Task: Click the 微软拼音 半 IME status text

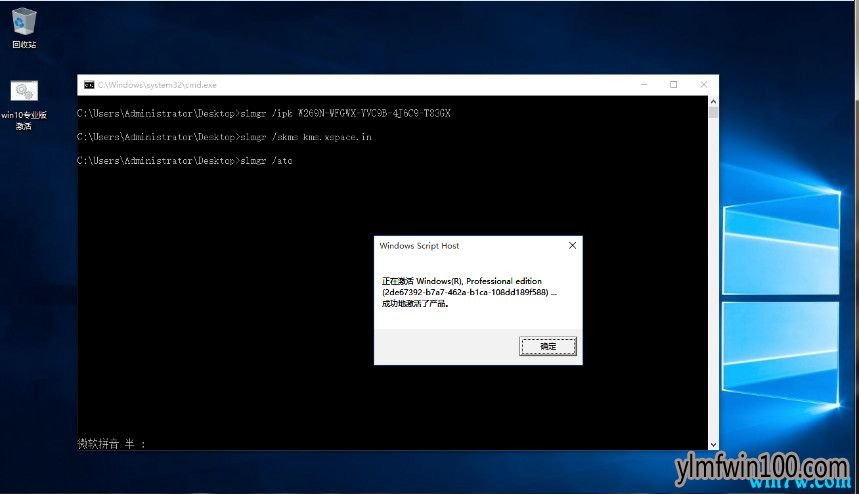Action: [x=112, y=444]
